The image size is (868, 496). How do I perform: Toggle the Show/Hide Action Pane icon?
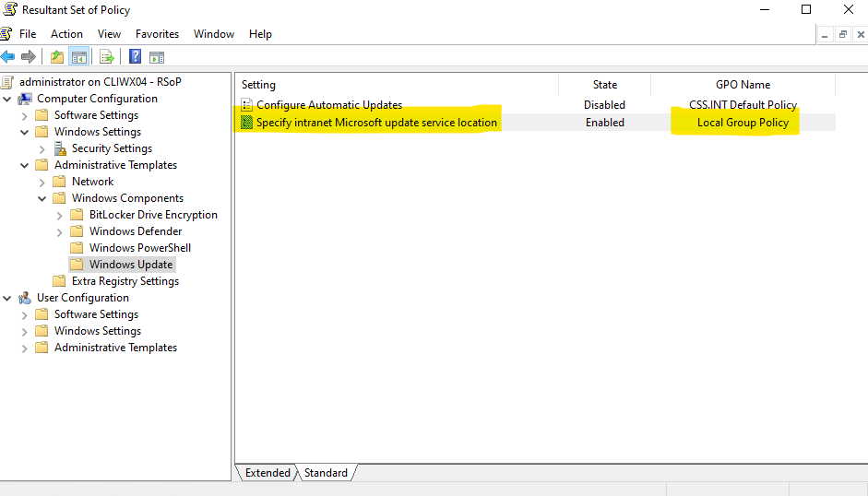pyautogui.click(x=157, y=56)
